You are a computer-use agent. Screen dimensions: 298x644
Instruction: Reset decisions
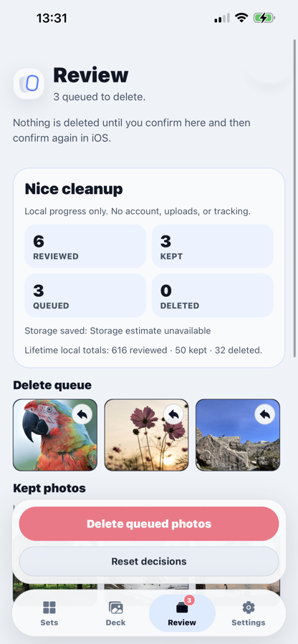coord(149,561)
